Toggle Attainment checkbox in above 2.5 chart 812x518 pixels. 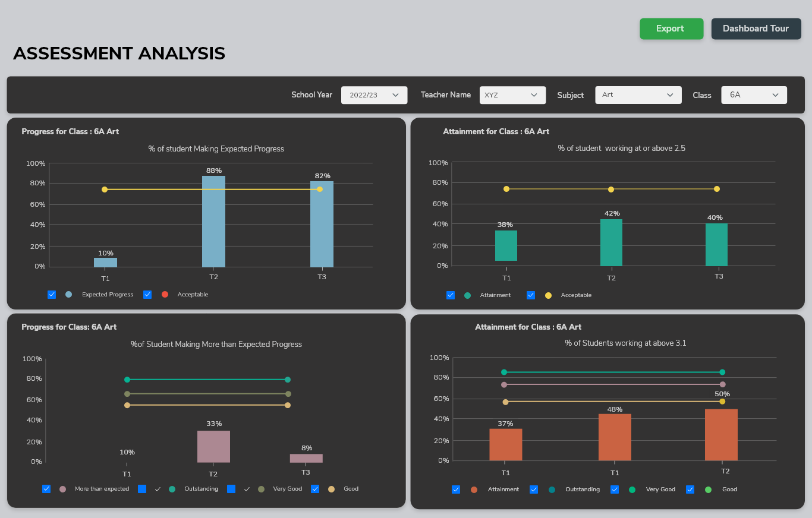click(451, 295)
